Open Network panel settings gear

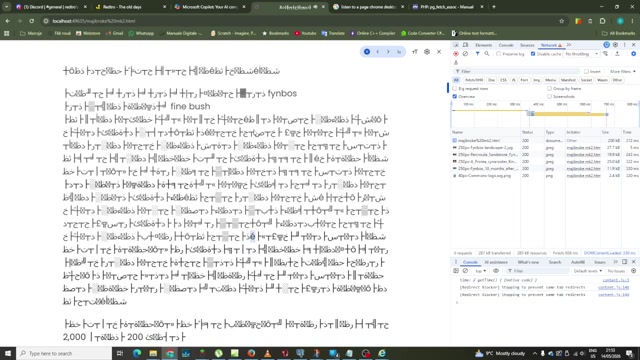coord(633,54)
